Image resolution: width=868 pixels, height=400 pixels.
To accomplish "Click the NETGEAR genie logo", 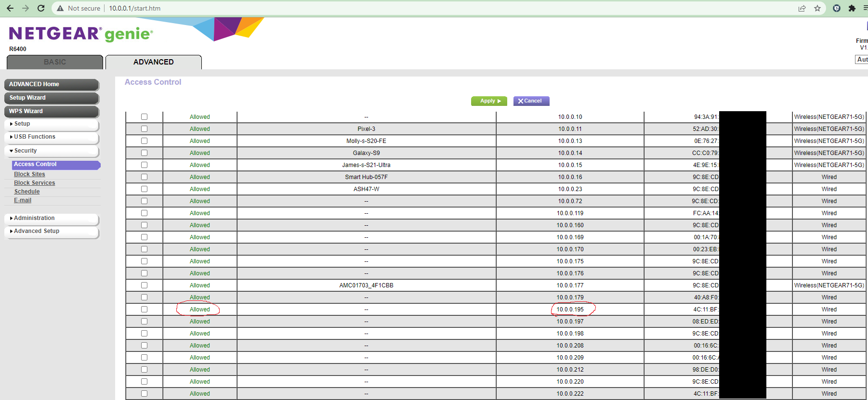I will click(81, 34).
